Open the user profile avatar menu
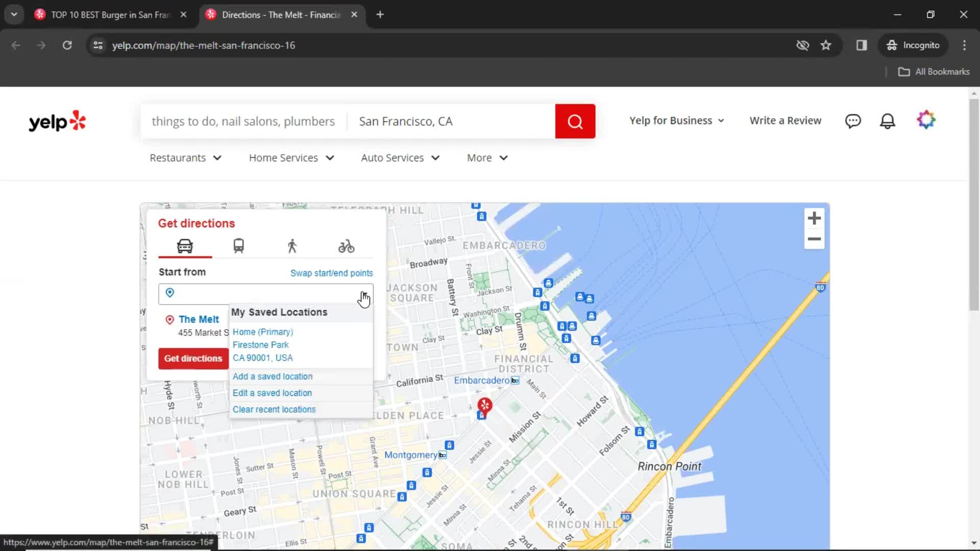This screenshot has width=980, height=551. [x=926, y=120]
